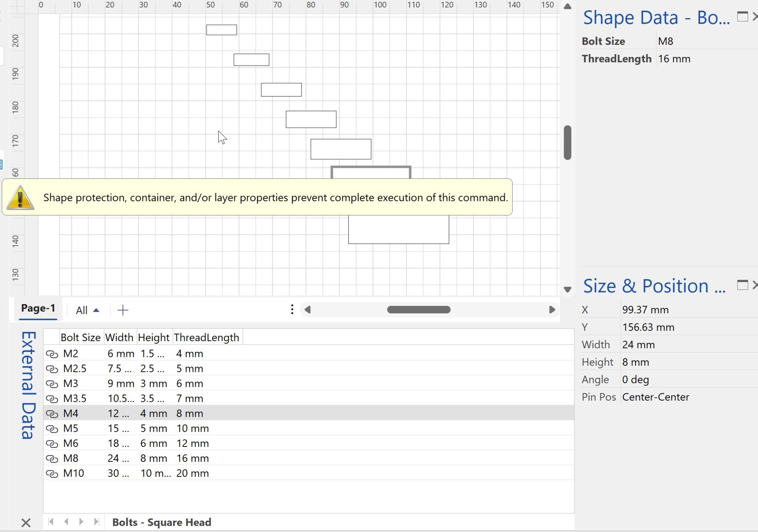Add a new page with the plus button
This screenshot has height=532, width=758.
click(x=123, y=310)
